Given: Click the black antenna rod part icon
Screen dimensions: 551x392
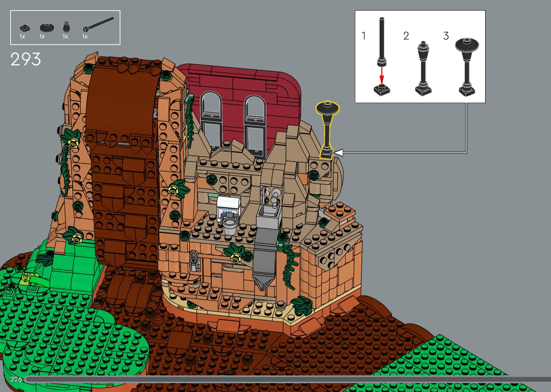Looking at the screenshot, I should click(98, 24).
